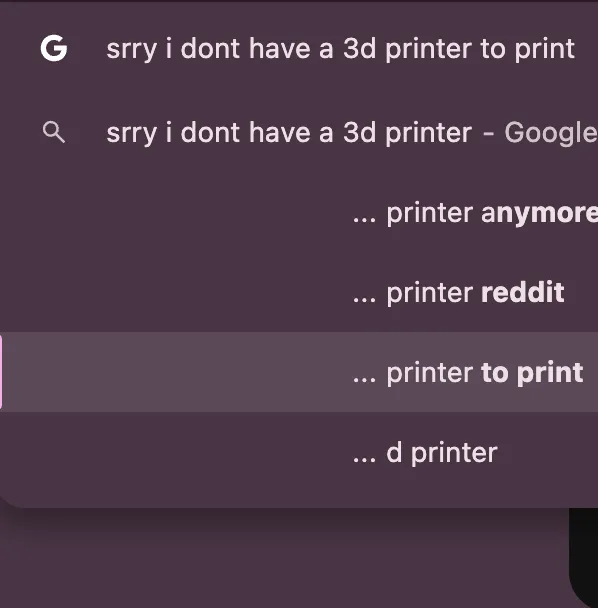598x608 pixels.
Task: Select the top suggestion ending in "to print"
Action: pyautogui.click(x=299, y=48)
